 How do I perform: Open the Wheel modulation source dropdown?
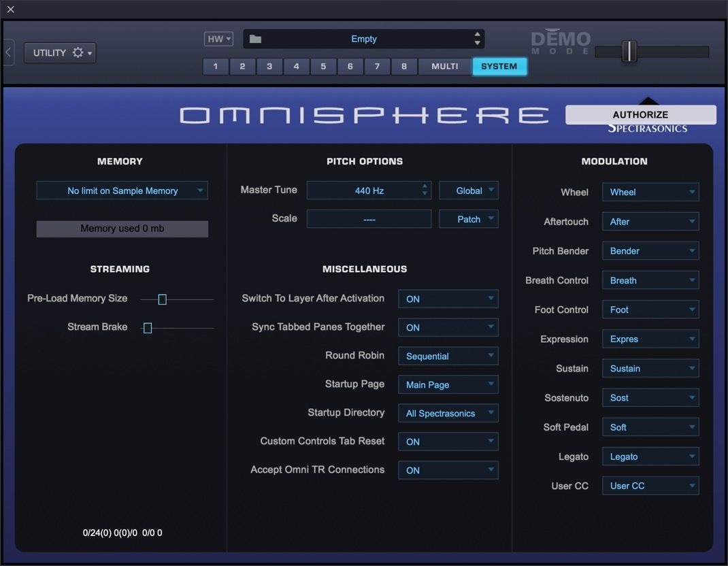[x=650, y=193]
